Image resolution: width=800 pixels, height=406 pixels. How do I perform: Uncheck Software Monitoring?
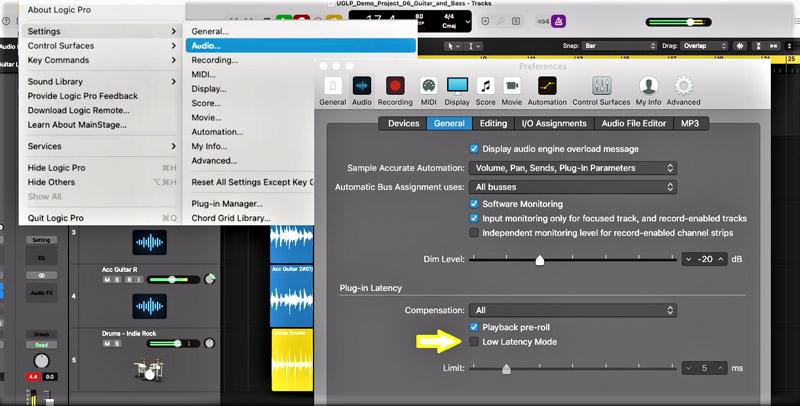click(x=474, y=204)
